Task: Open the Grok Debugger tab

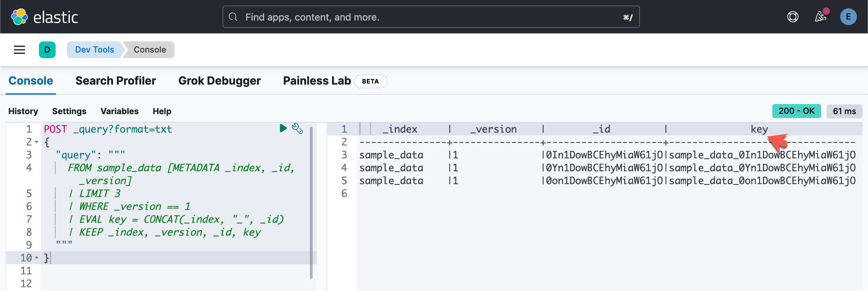Action: [x=219, y=81]
